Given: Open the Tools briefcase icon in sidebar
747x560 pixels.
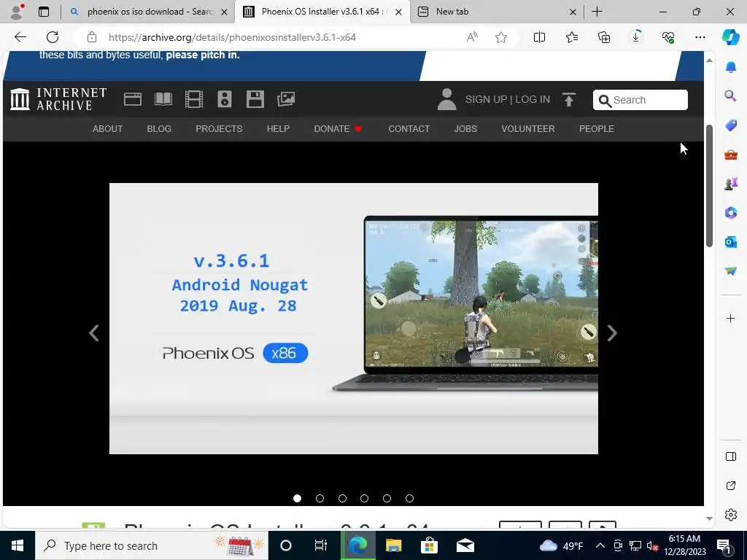Looking at the screenshot, I should 731,155.
